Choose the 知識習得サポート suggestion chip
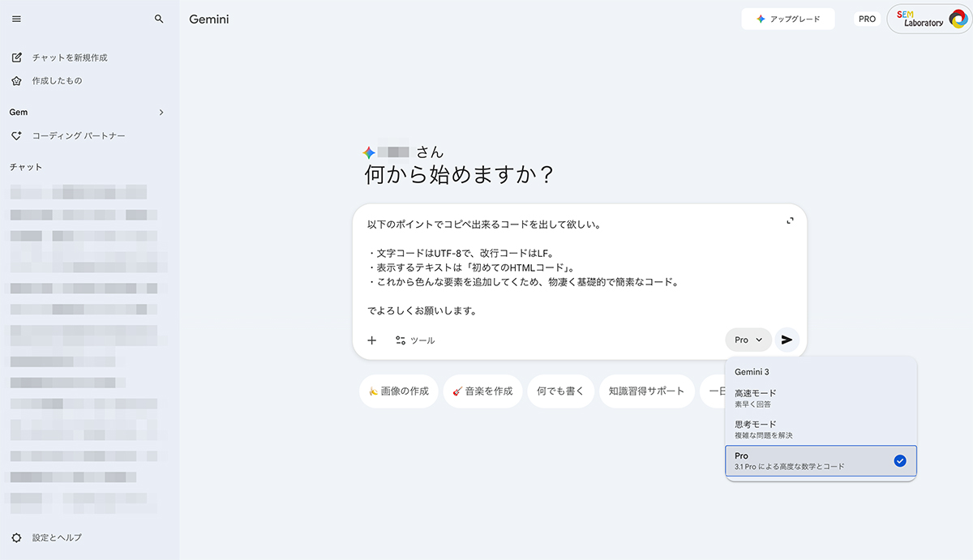The width and height of the screenshot is (973, 560). point(646,391)
